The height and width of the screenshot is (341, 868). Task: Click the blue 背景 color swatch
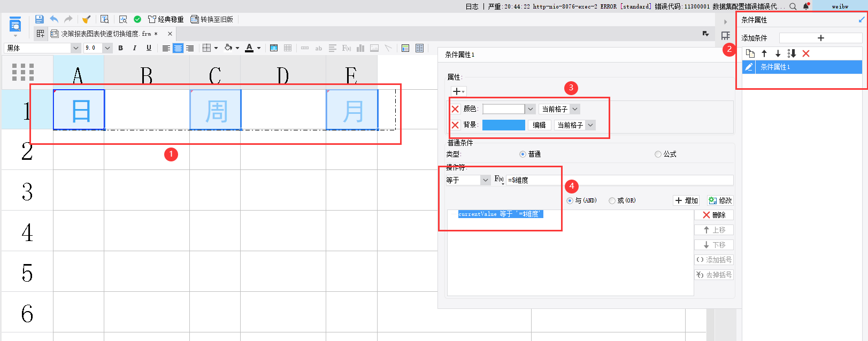[504, 125]
